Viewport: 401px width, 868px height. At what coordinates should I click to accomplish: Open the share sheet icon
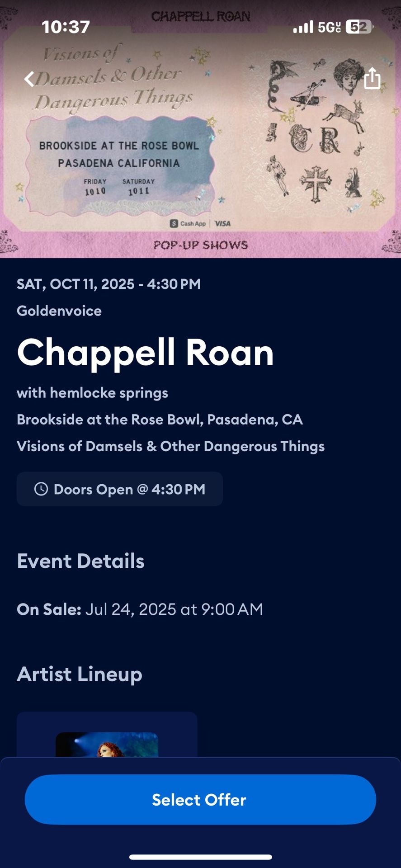(x=373, y=79)
